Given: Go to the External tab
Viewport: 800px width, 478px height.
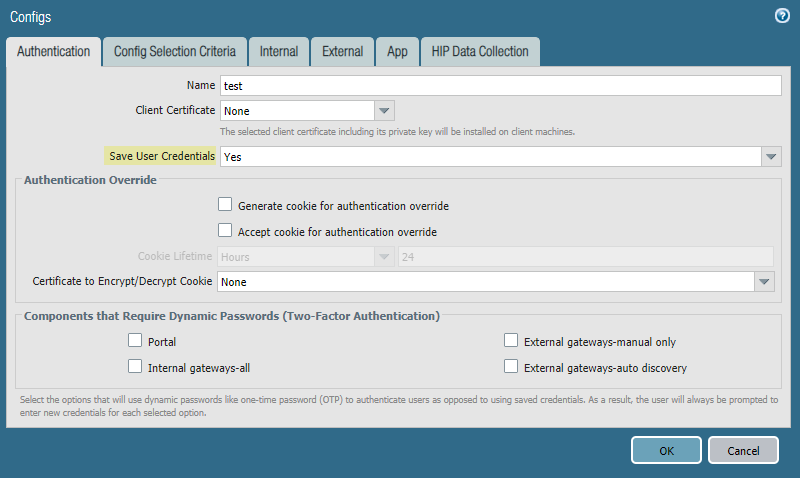Looking at the screenshot, I should point(342,51).
